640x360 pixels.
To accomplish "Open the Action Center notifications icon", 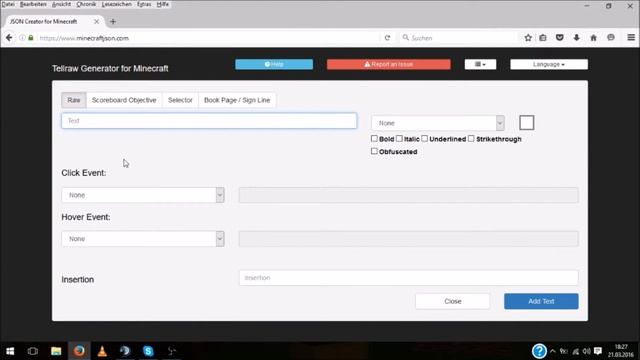I will (598, 351).
